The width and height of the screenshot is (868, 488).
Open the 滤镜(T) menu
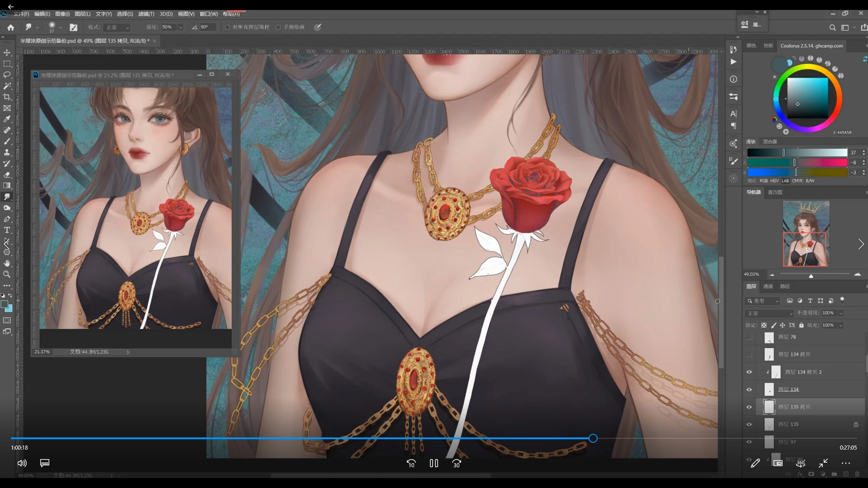pyautogui.click(x=146, y=14)
